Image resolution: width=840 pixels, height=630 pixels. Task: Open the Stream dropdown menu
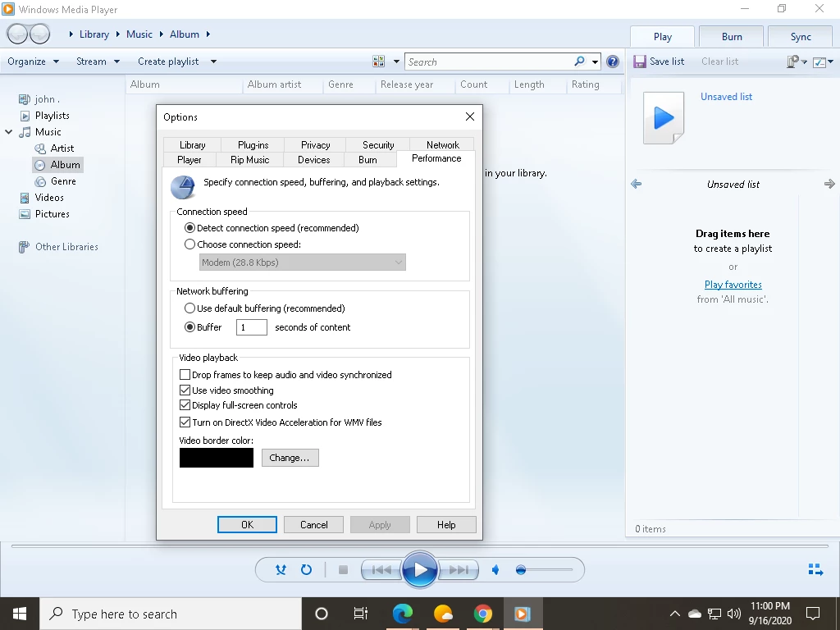click(98, 62)
